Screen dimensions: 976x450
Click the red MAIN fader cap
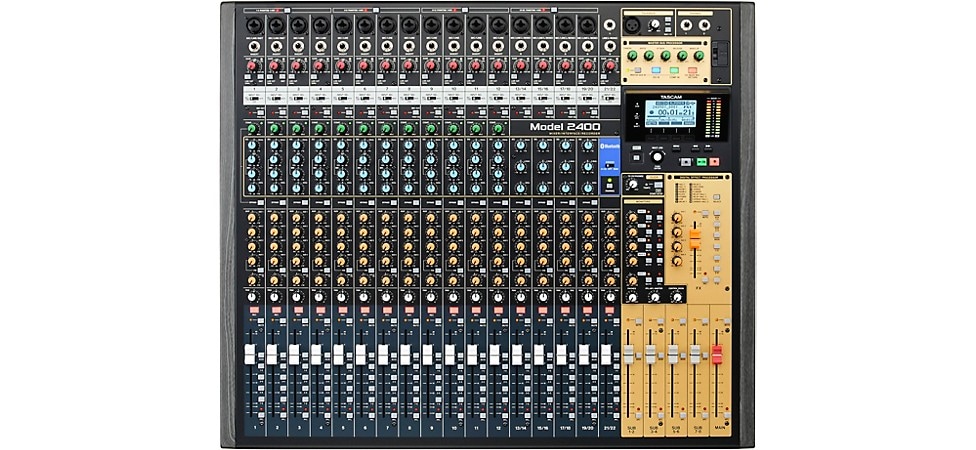717,355
